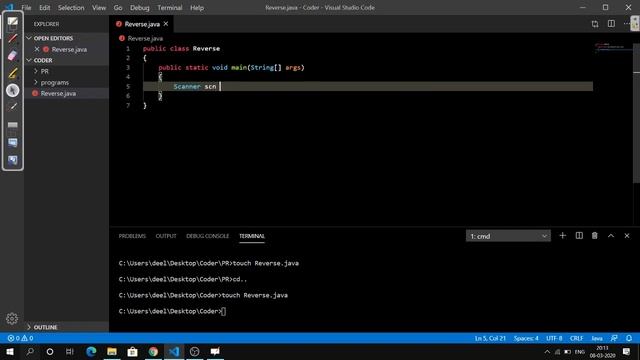Expand the PR folder
The height and width of the screenshot is (360, 640).
coord(44,71)
